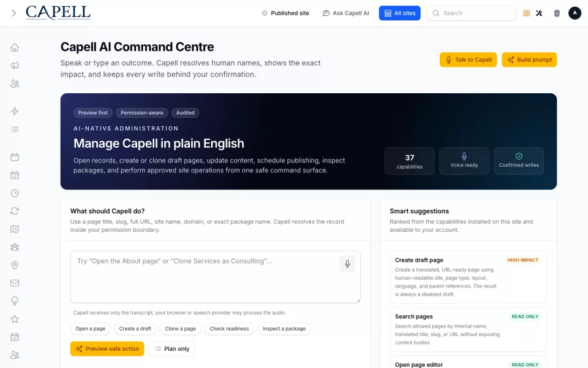Click the microphone icon in prompt box

pos(347,264)
